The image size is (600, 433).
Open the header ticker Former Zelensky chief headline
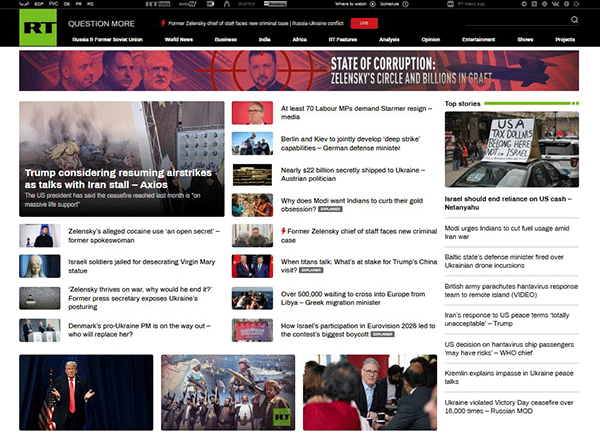[256, 23]
